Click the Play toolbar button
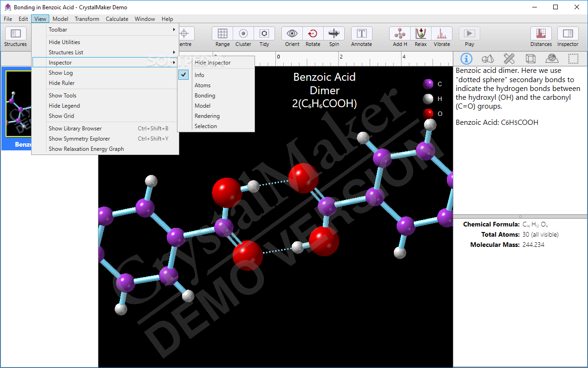 (470, 37)
